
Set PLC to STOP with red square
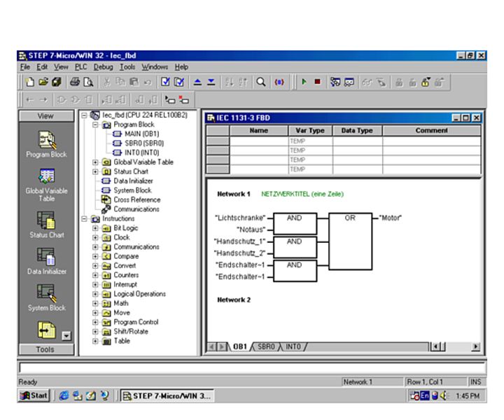317,82
